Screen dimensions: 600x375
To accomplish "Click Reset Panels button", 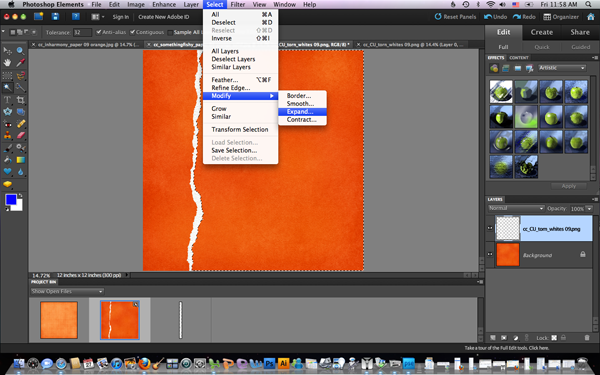I will (455, 17).
